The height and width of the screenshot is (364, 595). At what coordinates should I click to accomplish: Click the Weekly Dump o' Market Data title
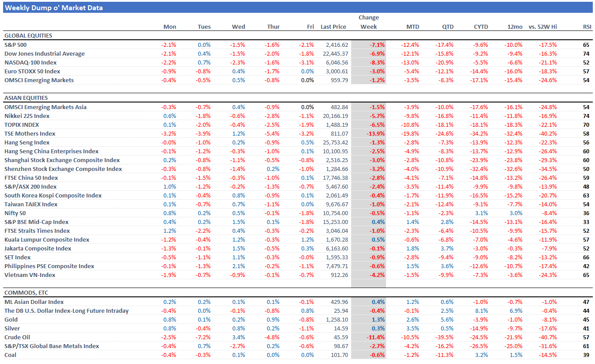[54, 8]
